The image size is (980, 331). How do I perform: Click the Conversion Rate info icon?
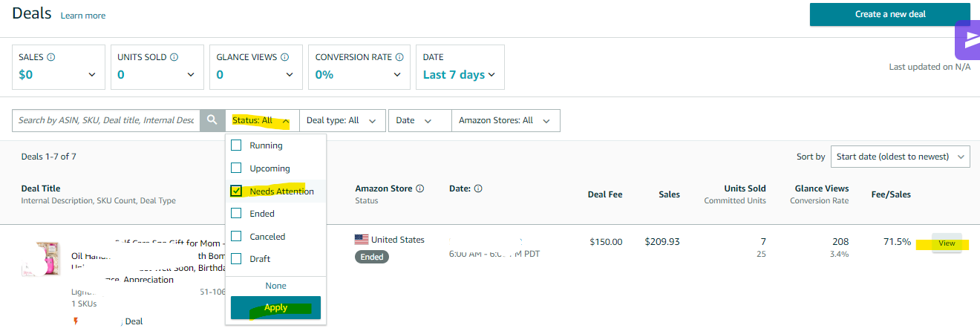coord(399,57)
